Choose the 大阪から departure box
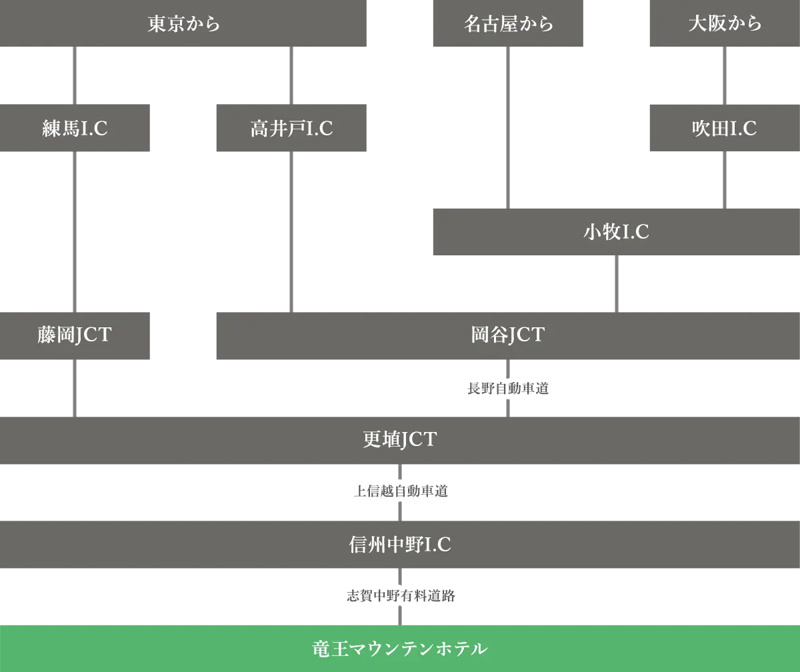800x672 pixels. (x=721, y=23)
